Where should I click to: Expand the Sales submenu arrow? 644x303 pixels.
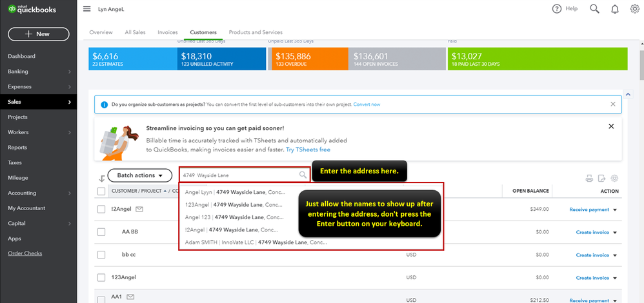pyautogui.click(x=70, y=103)
